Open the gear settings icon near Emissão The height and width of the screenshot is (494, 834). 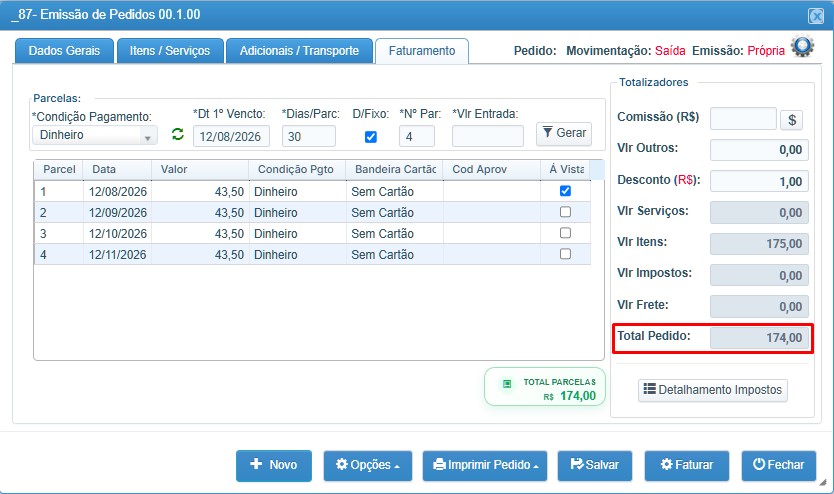802,47
